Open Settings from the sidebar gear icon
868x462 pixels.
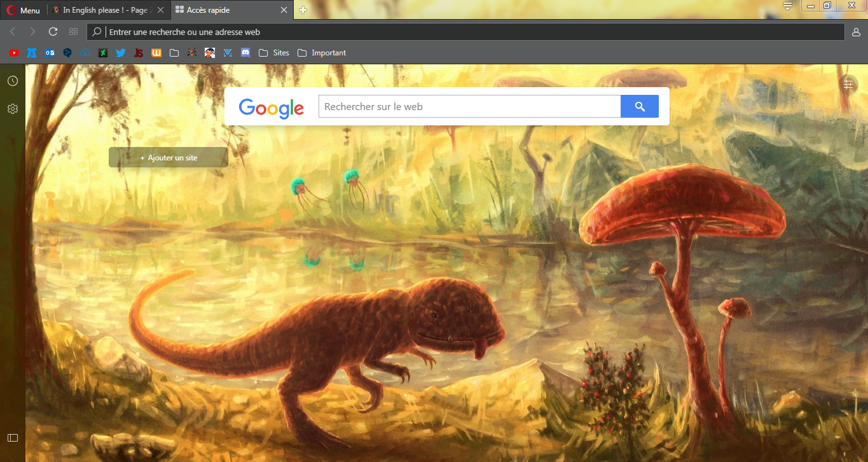click(13, 109)
